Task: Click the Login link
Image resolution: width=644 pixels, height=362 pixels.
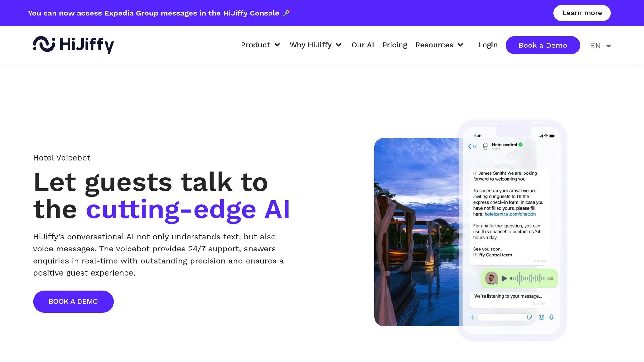Action: [488, 45]
